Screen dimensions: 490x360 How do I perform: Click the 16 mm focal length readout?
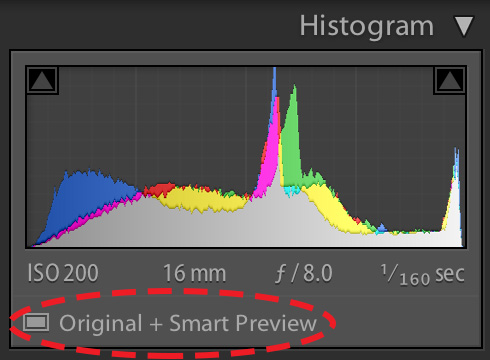pos(194,273)
